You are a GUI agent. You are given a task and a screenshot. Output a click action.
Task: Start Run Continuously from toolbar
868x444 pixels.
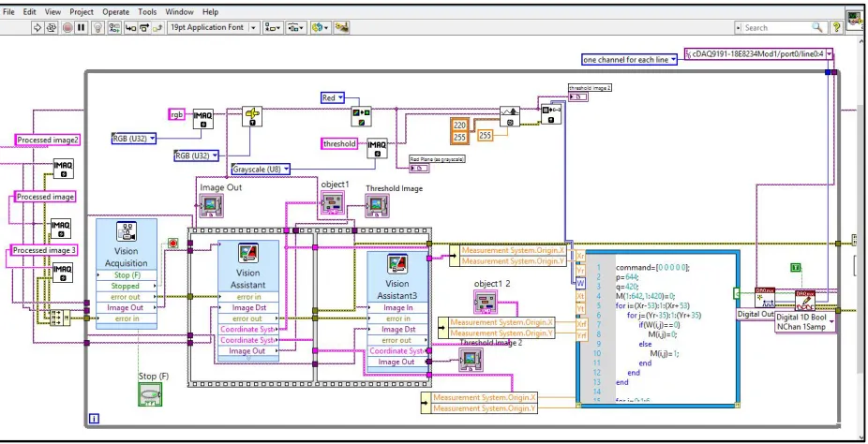click(x=52, y=27)
